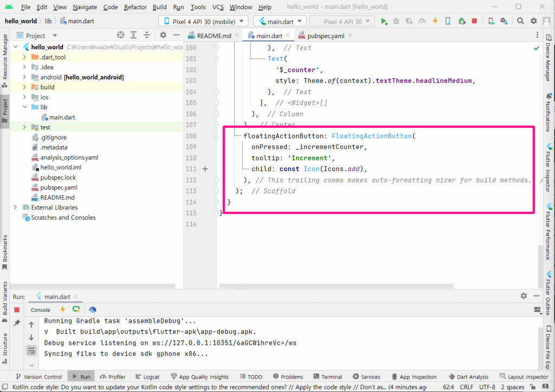Open the Logcat tool window button
The width and height of the screenshot is (555, 392).
[147, 377]
